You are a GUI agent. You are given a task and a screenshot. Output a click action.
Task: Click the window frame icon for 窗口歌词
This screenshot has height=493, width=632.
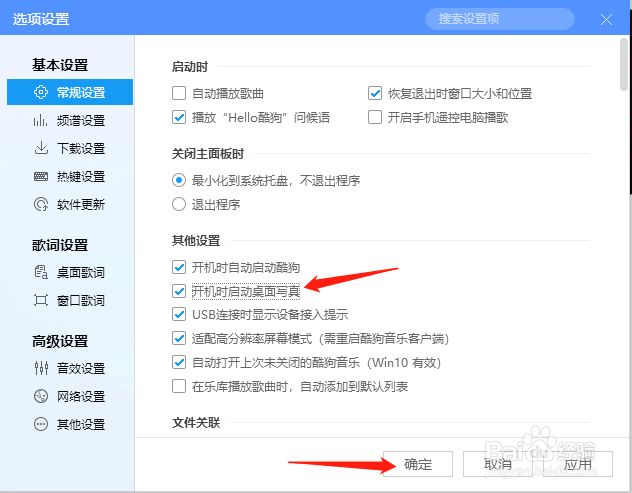[41, 300]
